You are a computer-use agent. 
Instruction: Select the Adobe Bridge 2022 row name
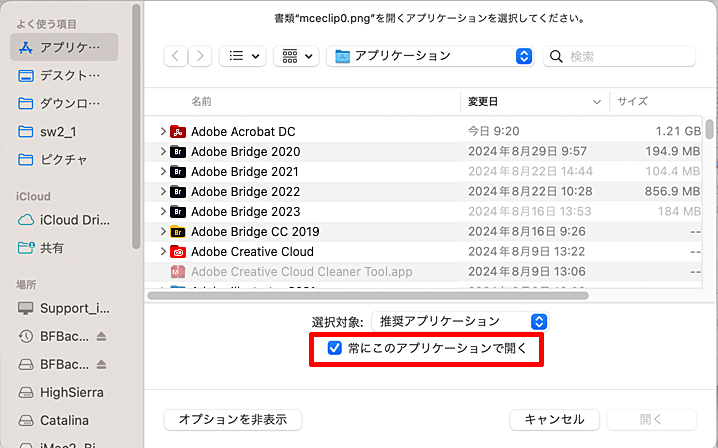[x=245, y=191]
